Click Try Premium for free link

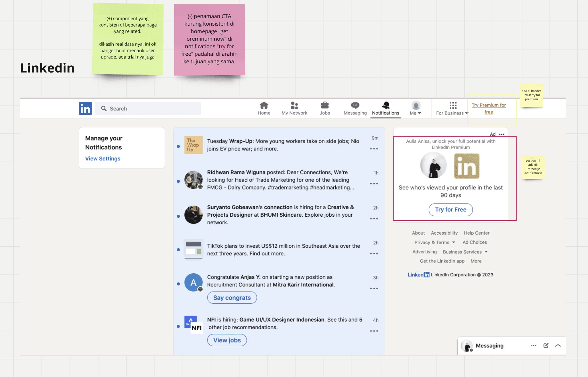coord(489,108)
